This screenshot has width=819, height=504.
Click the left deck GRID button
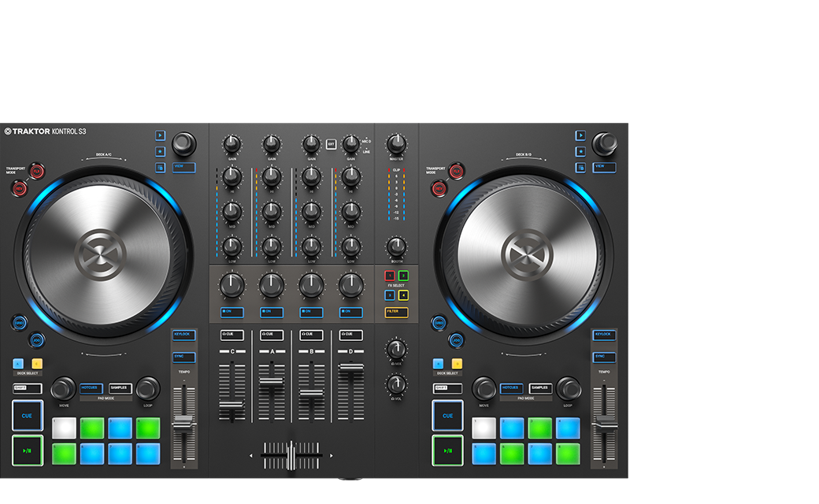(x=20, y=323)
